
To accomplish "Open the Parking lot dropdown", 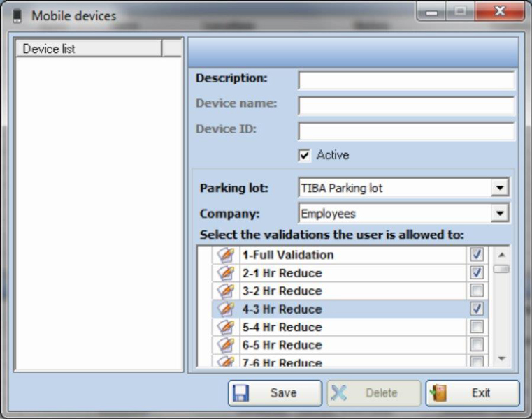I will [x=499, y=188].
